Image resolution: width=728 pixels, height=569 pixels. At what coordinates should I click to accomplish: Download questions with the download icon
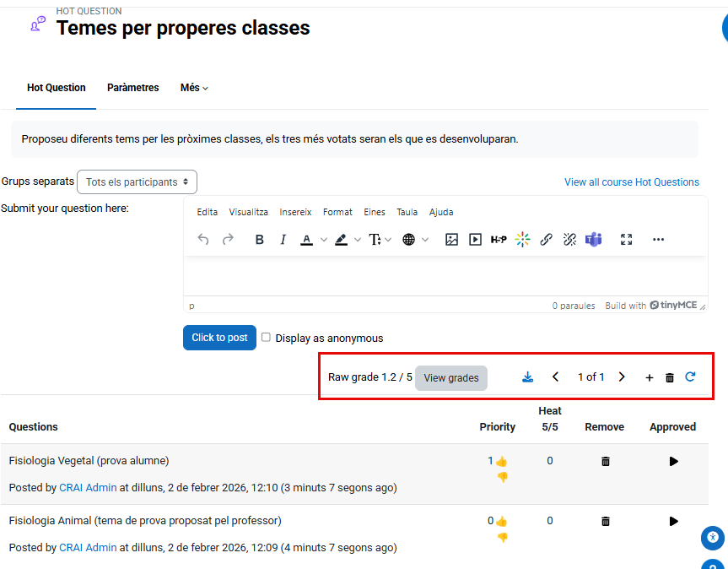527,377
